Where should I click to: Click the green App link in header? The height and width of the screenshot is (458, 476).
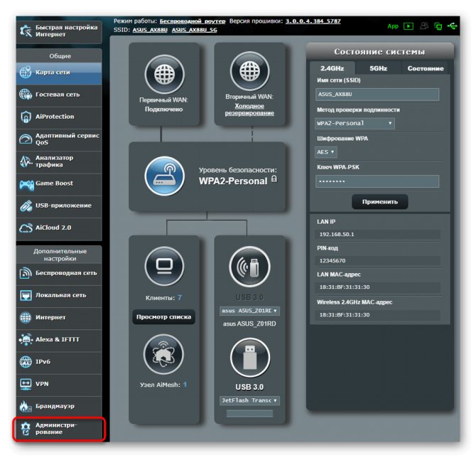pos(392,26)
